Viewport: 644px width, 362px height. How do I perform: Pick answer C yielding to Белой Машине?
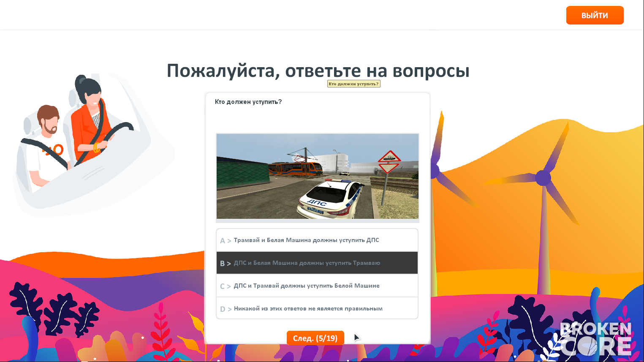coord(317,286)
